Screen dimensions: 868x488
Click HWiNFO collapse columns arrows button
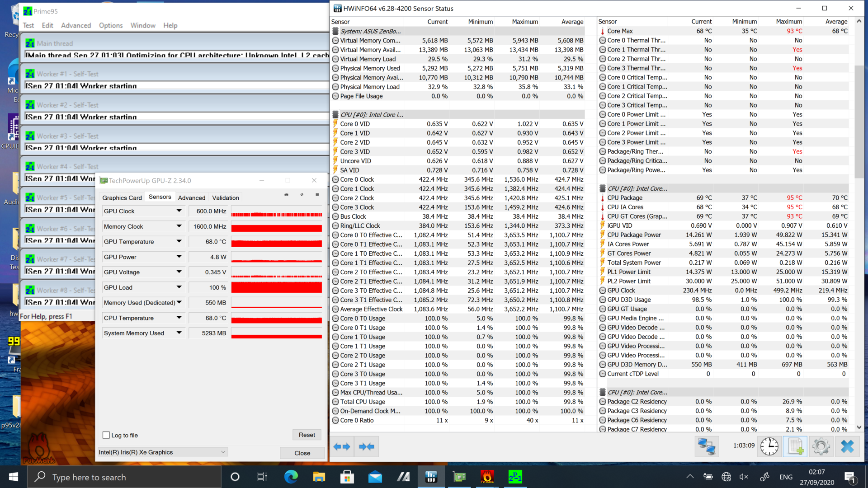click(366, 447)
